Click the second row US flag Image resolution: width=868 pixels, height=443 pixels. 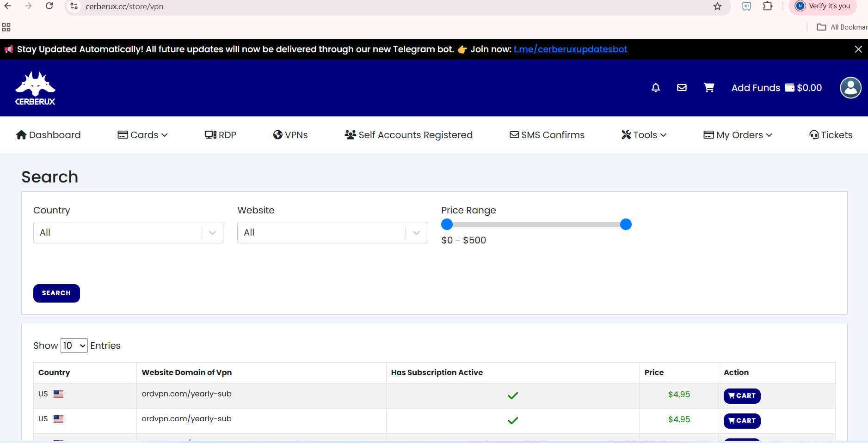pos(58,419)
